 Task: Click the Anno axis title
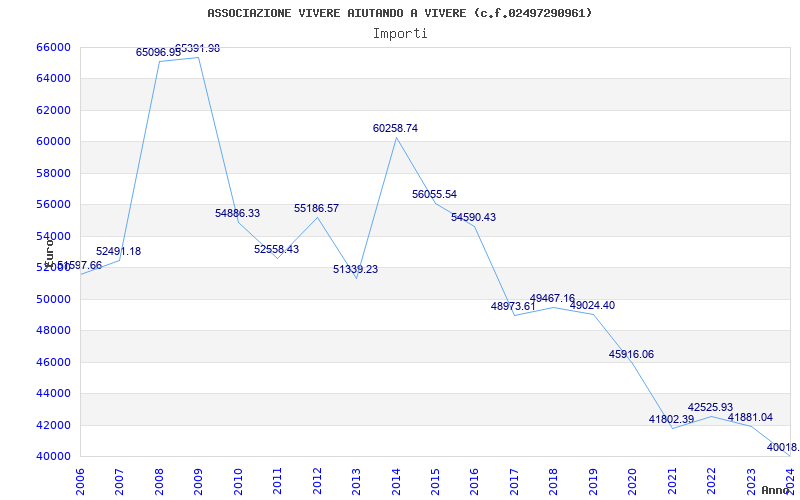point(775,490)
